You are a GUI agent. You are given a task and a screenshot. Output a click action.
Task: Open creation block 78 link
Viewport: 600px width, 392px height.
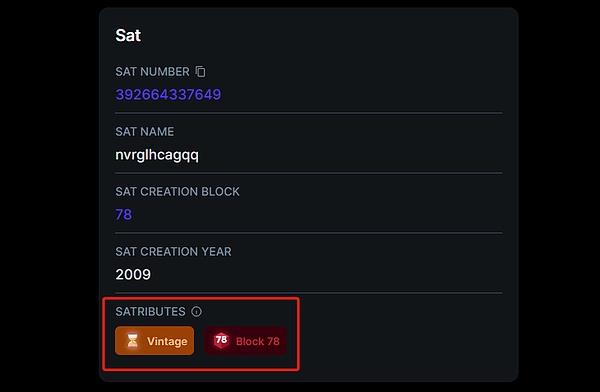[x=124, y=214]
